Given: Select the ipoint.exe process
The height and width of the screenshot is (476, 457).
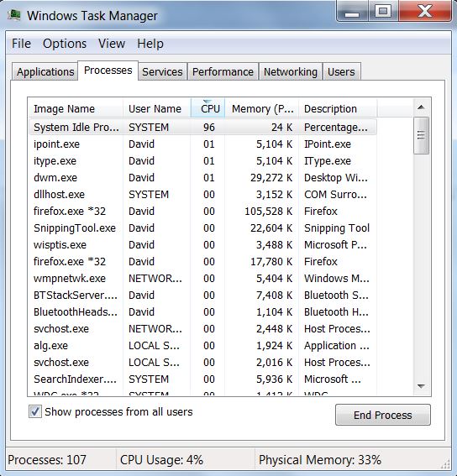Looking at the screenshot, I should tap(202, 144).
